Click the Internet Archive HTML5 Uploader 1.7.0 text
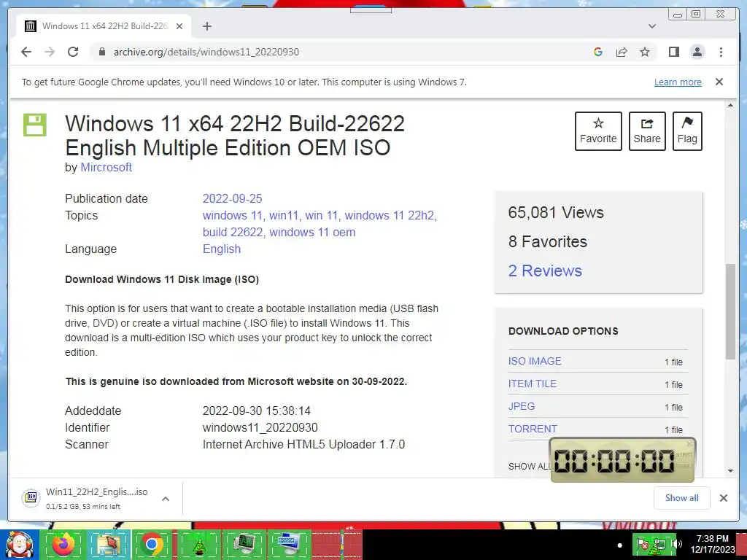Image resolution: width=747 pixels, height=560 pixels. 303,444
